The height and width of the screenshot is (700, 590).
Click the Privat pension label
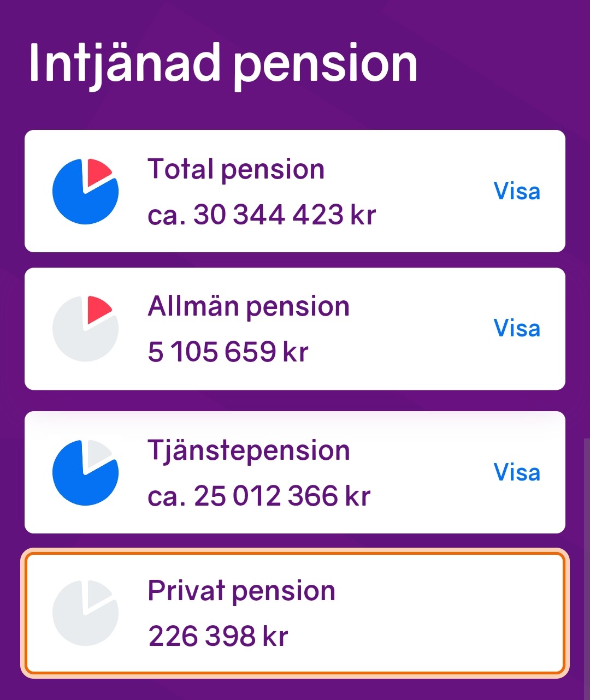click(242, 589)
